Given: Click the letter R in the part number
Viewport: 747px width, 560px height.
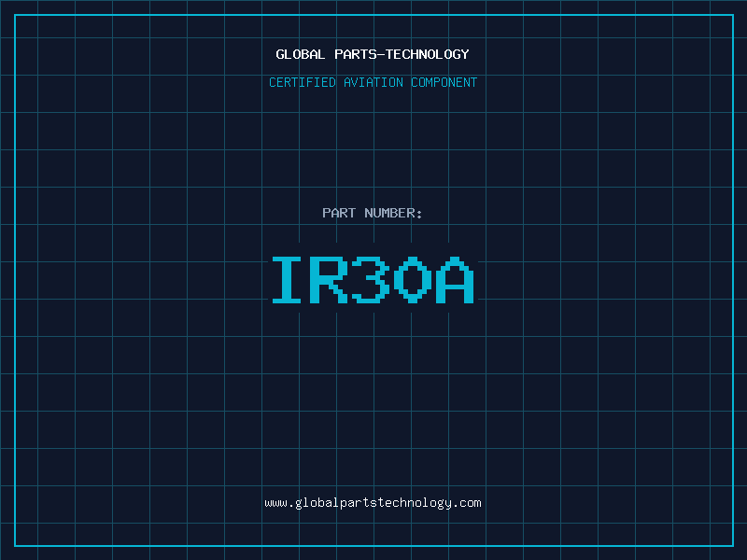Looking at the screenshot, I should tap(331, 279).
